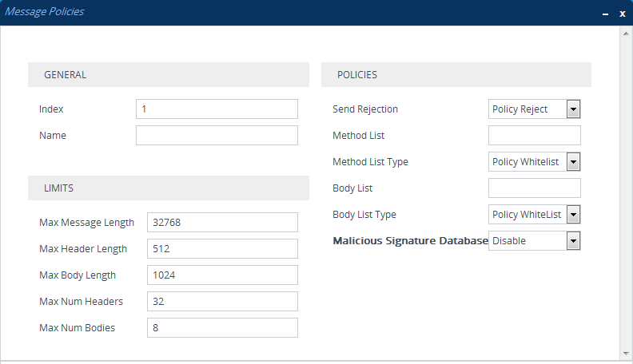Expand the Malicious Signature Database dropdown
Image resolution: width=633 pixels, height=364 pixels.
pyautogui.click(x=535, y=240)
